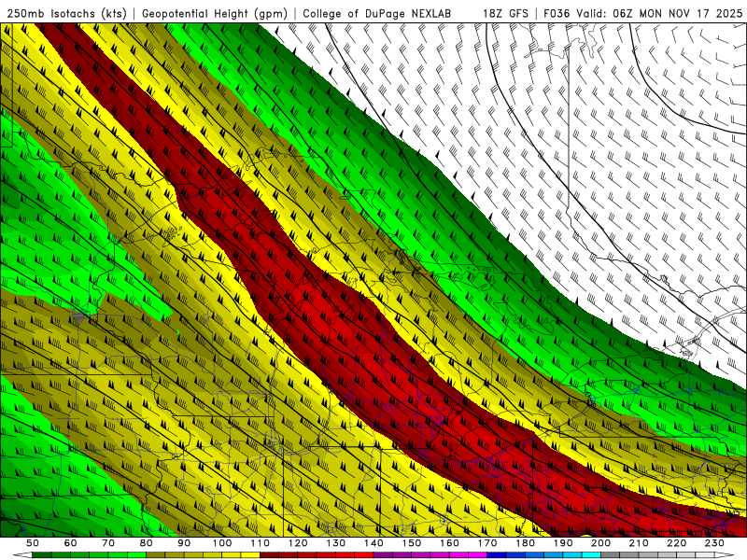The width and height of the screenshot is (747, 560).
Task: Click the 110 knot legend label
Action: [261, 543]
